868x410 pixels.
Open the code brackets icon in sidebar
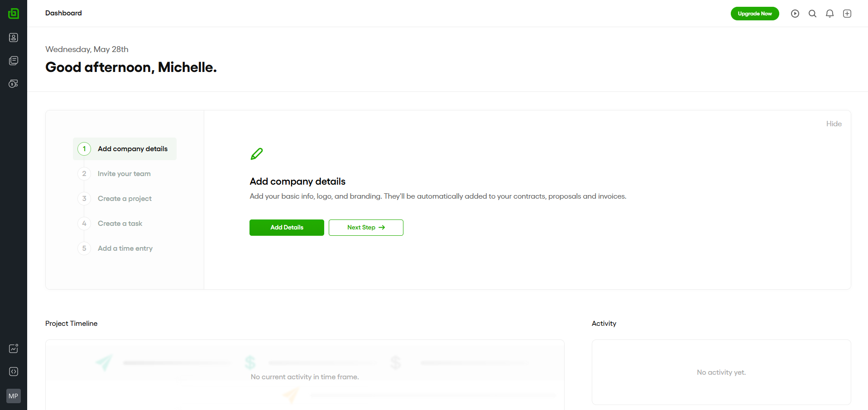14,372
